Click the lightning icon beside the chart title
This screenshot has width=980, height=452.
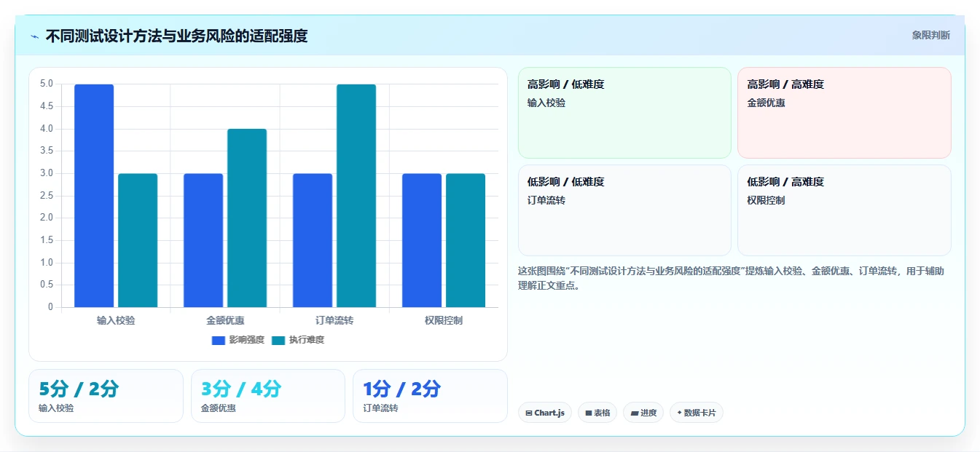pos(35,36)
